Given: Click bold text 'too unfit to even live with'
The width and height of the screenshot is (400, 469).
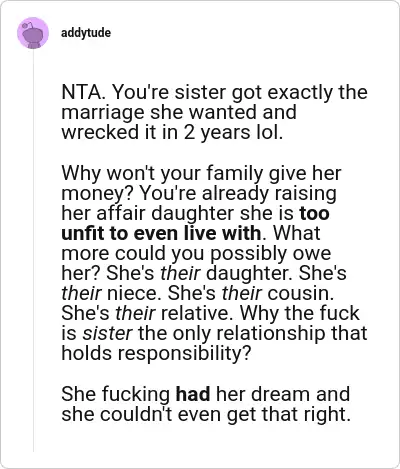Looking at the screenshot, I should point(195,223).
